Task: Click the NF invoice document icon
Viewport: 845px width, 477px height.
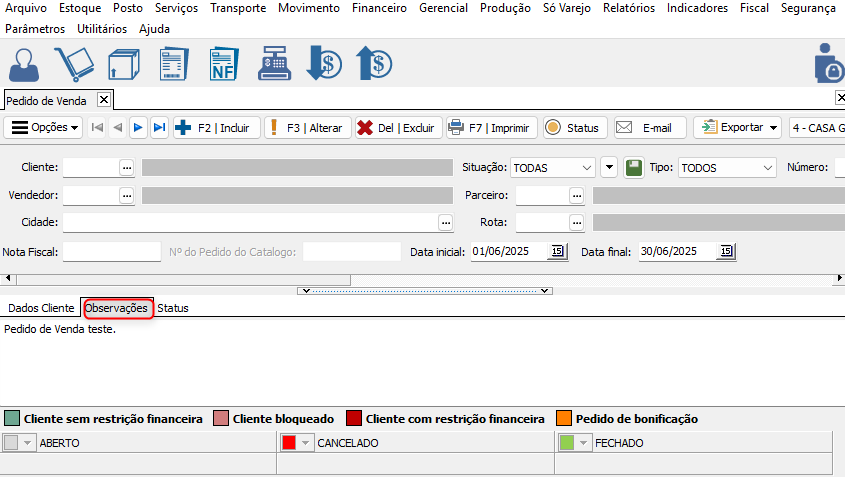Action: [x=223, y=64]
